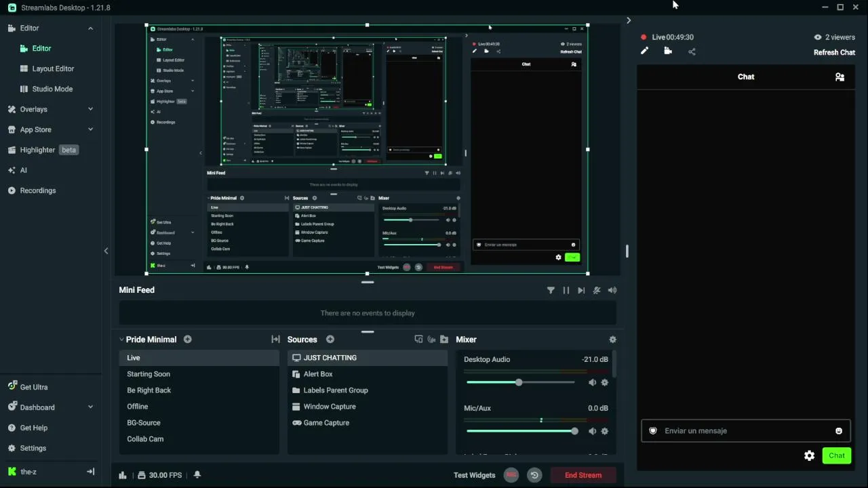
Task: Click the End Stream button
Action: (x=583, y=475)
